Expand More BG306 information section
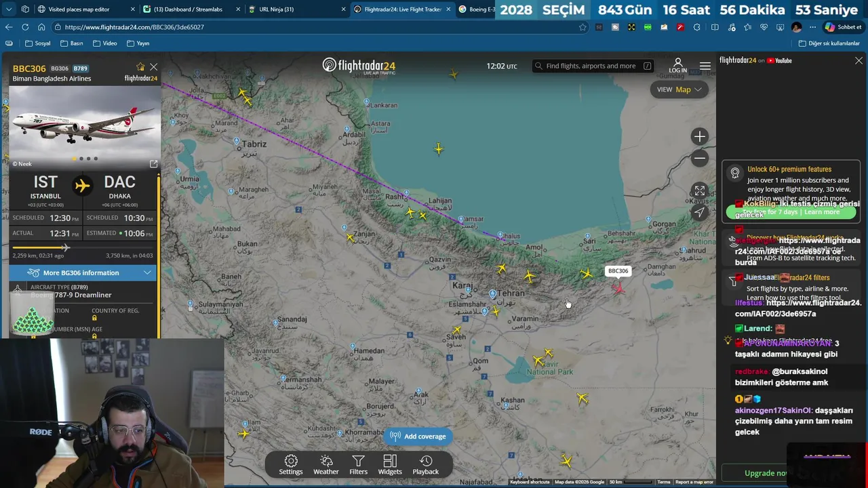The width and height of the screenshot is (868, 488). click(83, 272)
